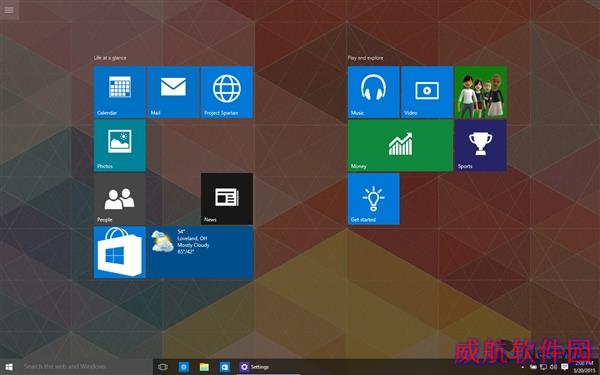Open the network tray icon

(543, 367)
